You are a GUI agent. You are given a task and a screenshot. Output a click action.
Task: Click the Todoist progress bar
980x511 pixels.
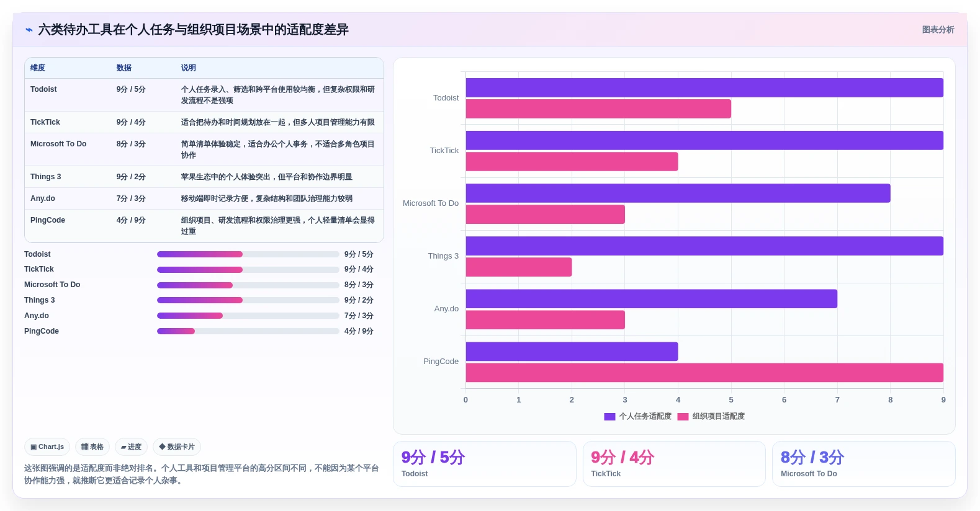click(248, 254)
